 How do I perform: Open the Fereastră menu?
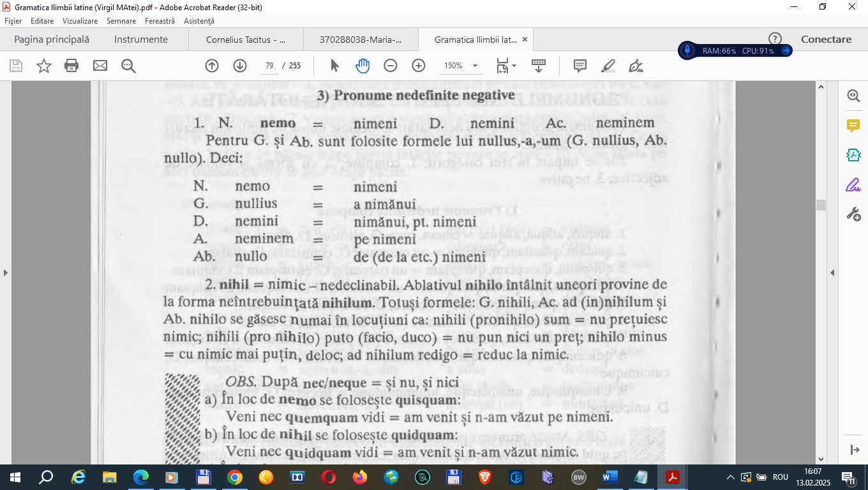pos(160,21)
